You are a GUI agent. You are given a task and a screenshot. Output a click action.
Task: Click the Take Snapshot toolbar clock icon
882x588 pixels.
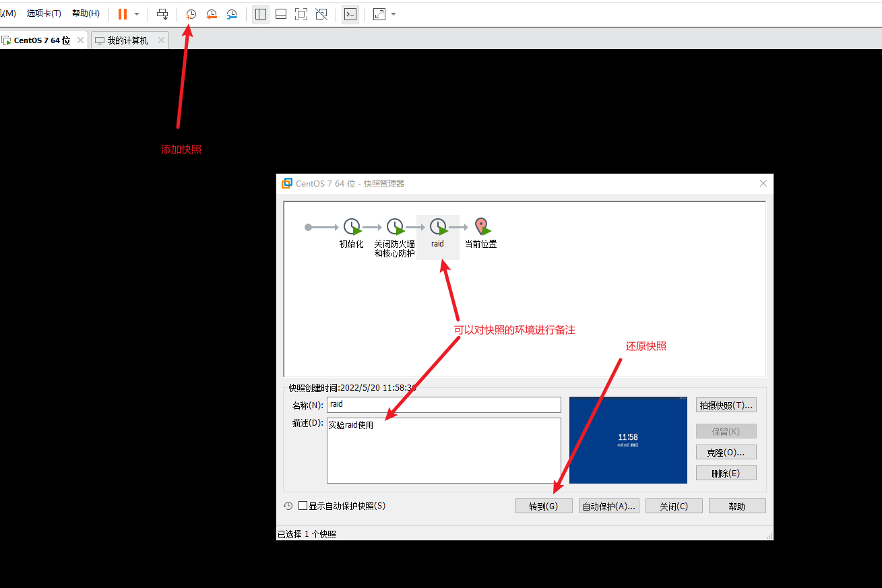point(191,14)
